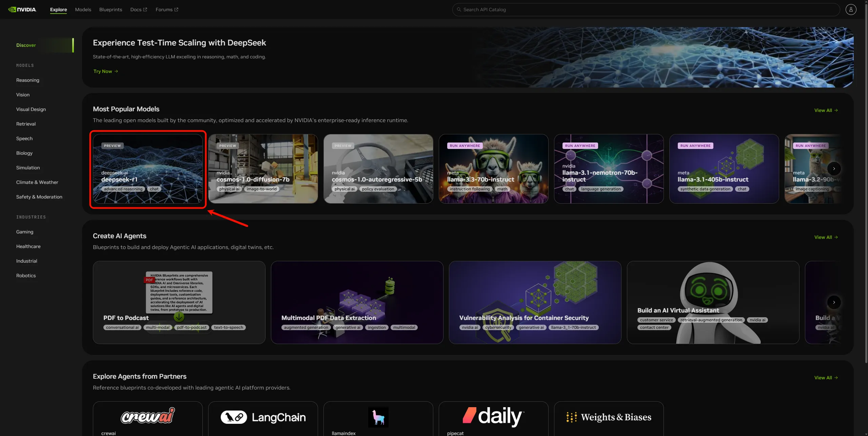Advance Create AI Agents carousel chevron
This screenshot has height=436, width=868.
tap(834, 302)
